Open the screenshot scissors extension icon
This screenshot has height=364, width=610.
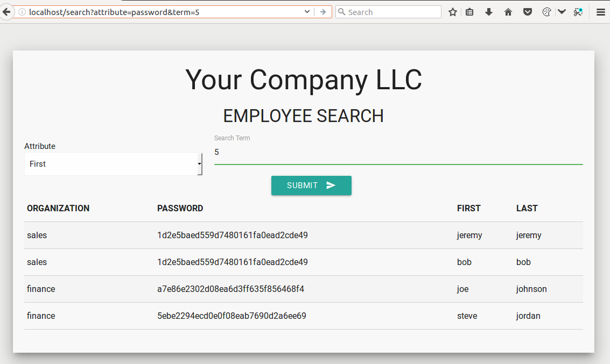(x=578, y=12)
